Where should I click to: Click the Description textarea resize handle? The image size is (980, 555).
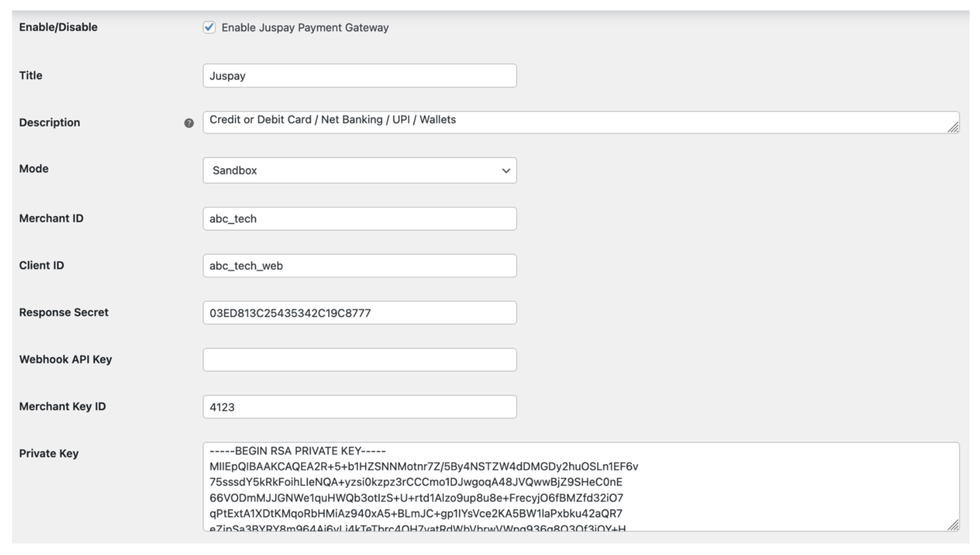(x=953, y=127)
